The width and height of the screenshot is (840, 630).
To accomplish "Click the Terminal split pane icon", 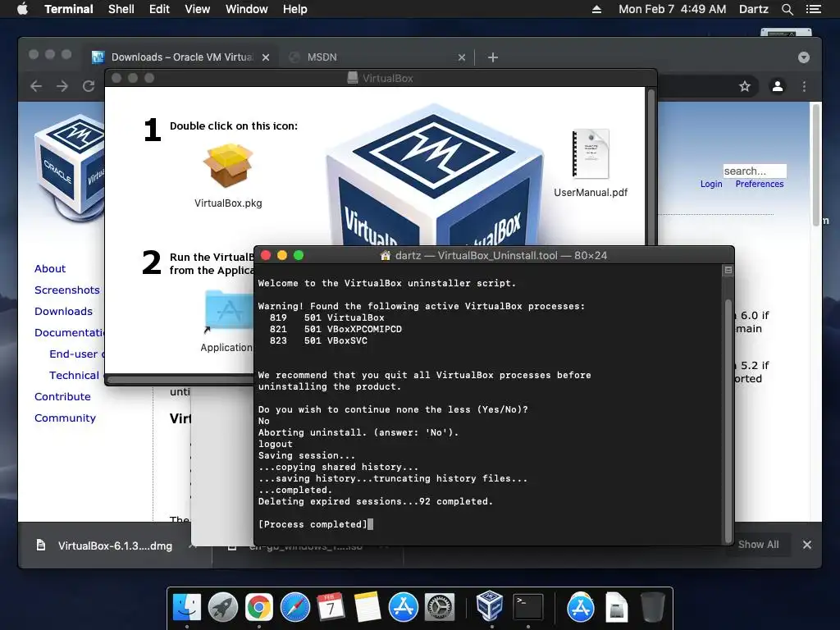I will [728, 270].
